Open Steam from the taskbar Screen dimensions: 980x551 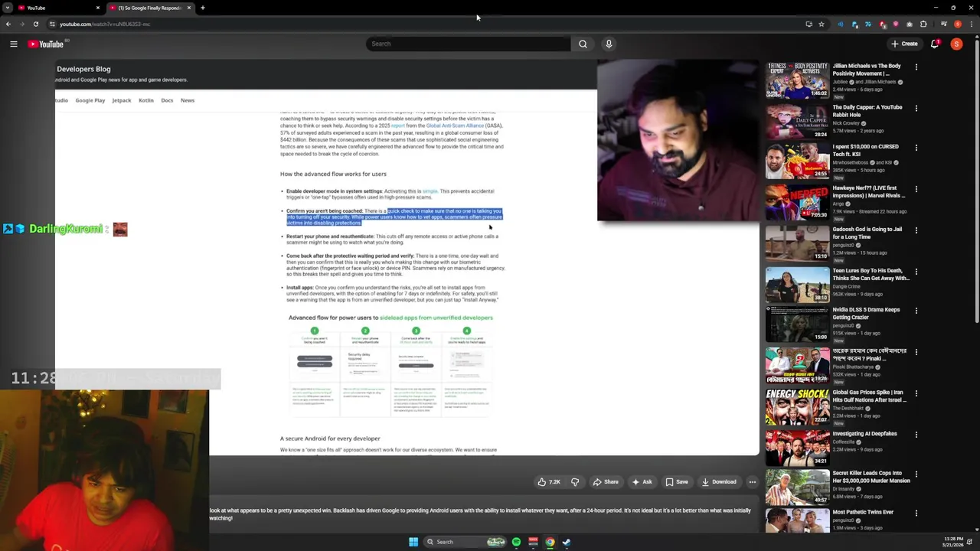tap(567, 542)
